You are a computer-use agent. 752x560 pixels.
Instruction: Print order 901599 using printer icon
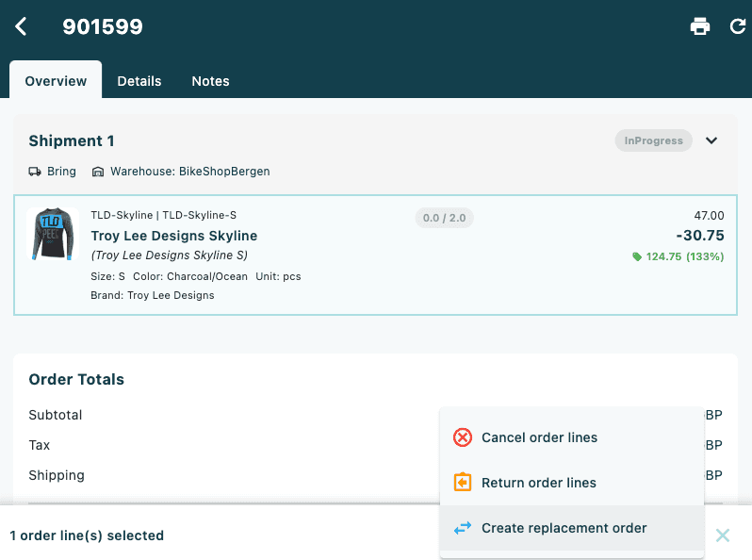coord(700,26)
